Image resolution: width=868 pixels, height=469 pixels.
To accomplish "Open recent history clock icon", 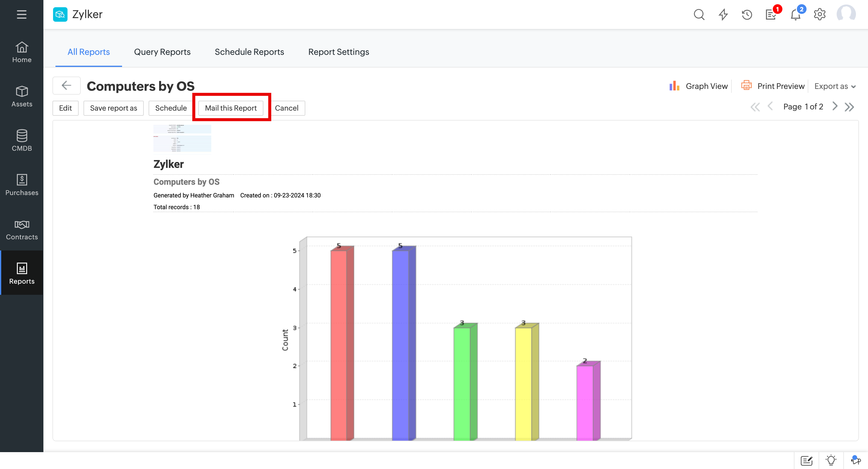I will 747,14.
